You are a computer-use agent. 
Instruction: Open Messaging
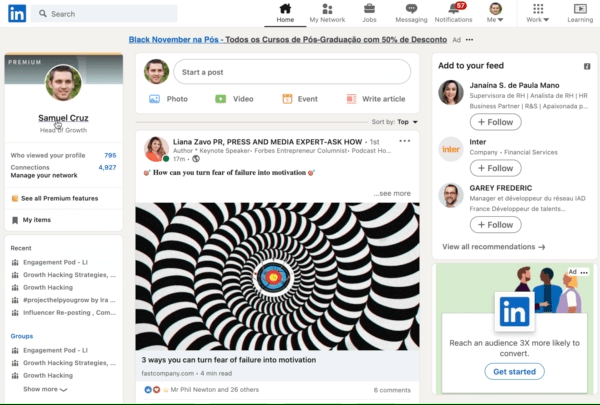tap(411, 13)
